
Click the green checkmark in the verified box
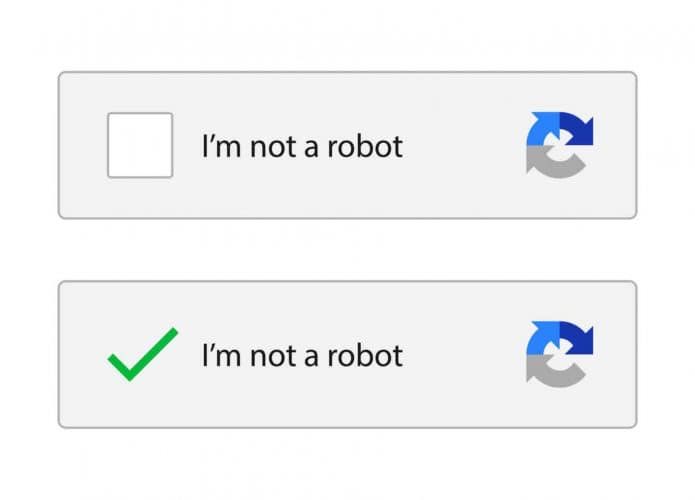coord(142,354)
